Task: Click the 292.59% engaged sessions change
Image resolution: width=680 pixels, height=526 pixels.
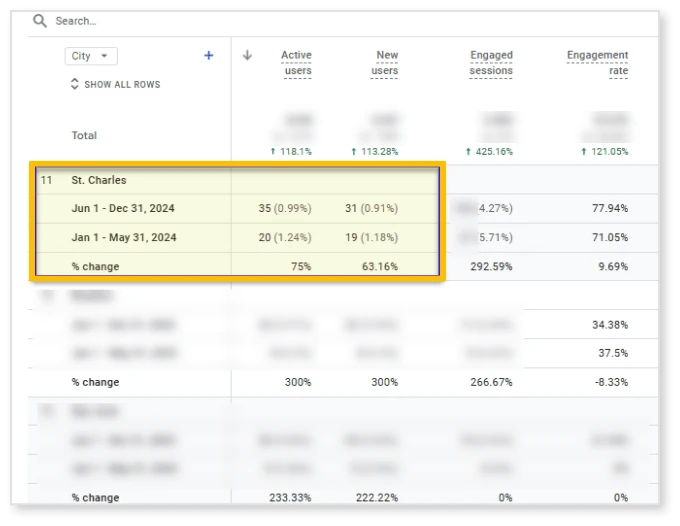Action: [491, 266]
